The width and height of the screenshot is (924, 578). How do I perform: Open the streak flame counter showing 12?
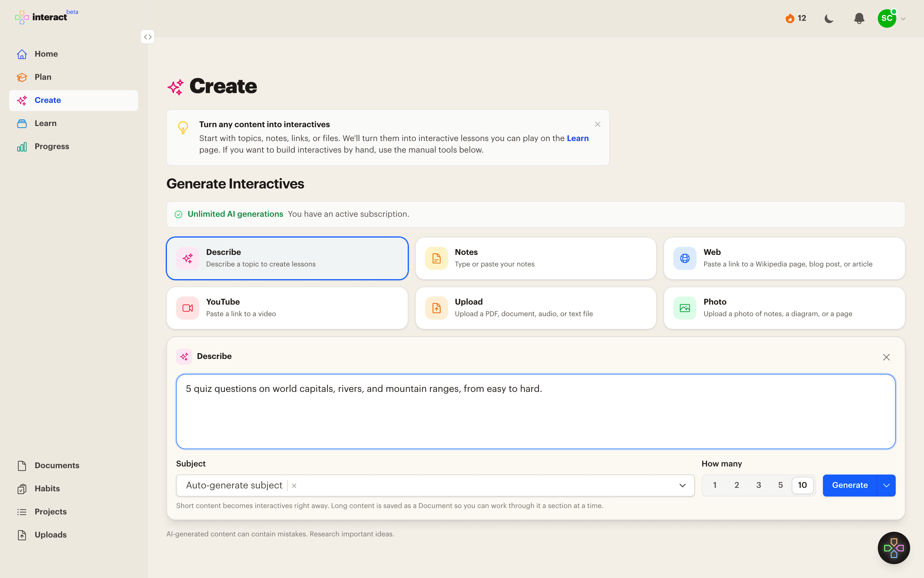(x=796, y=18)
